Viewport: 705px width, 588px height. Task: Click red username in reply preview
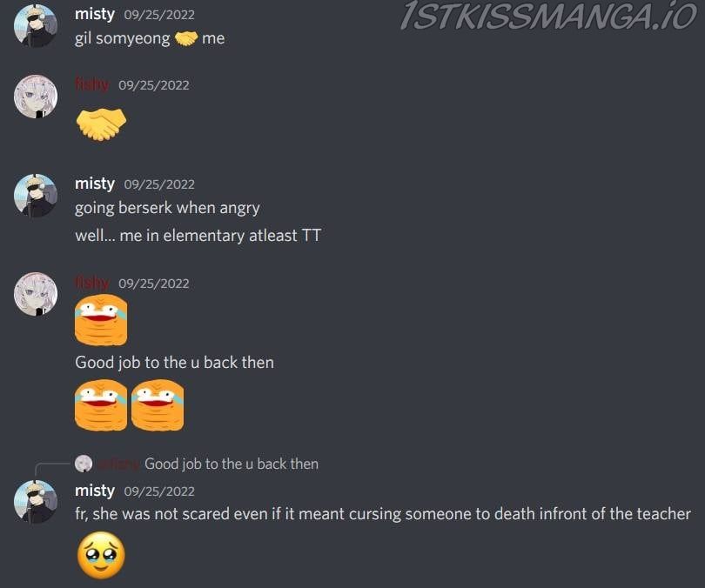point(118,464)
